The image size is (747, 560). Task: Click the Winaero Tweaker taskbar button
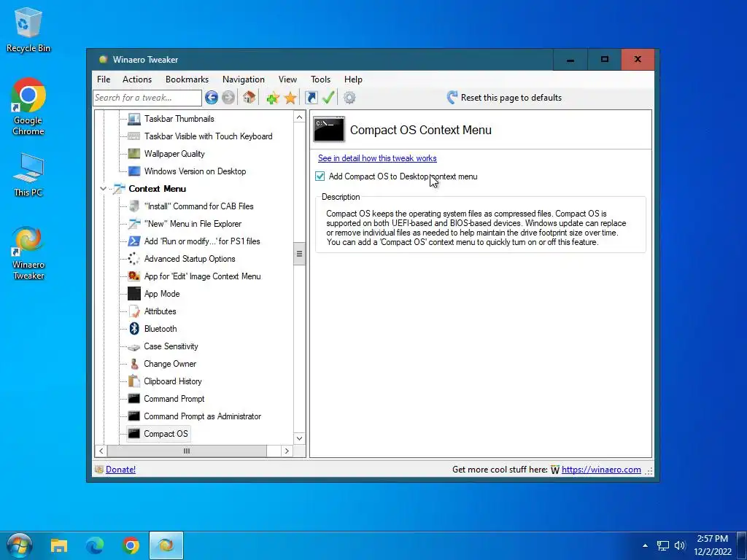coord(166,545)
